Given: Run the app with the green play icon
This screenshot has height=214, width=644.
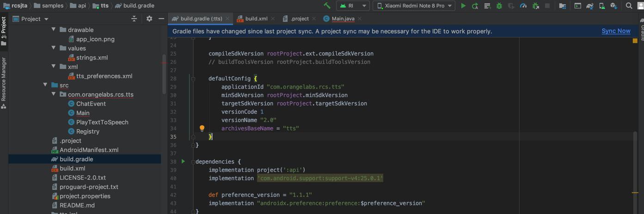Looking at the screenshot, I should click(x=463, y=6).
